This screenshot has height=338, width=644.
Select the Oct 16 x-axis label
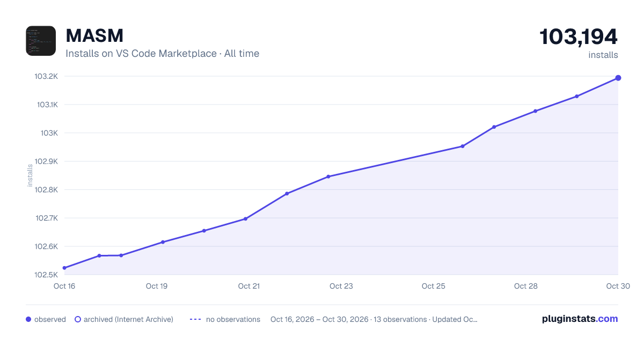[64, 286]
